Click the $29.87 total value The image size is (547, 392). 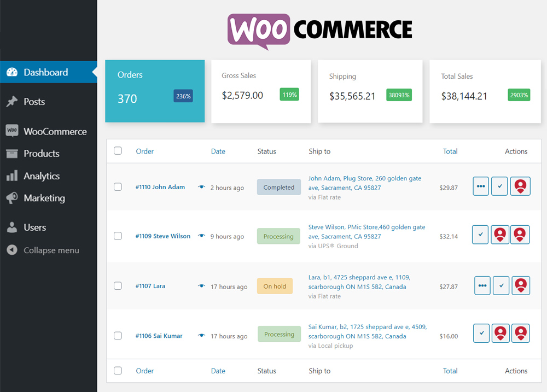point(449,188)
